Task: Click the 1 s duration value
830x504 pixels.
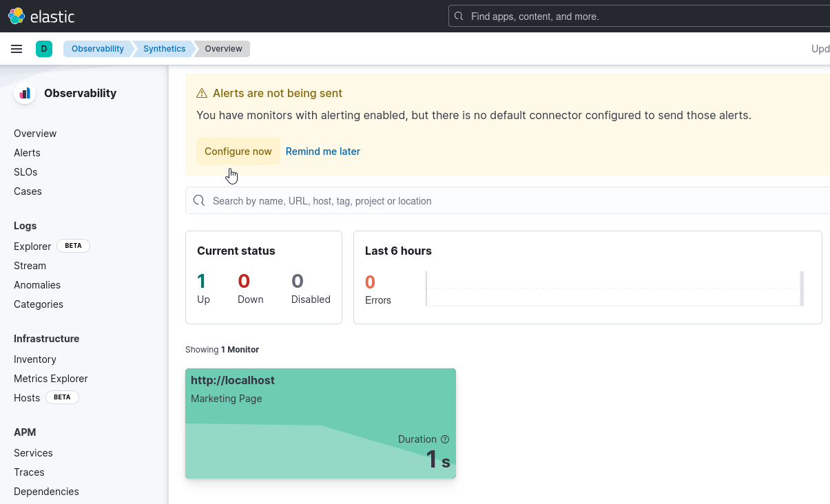Action: point(437,459)
